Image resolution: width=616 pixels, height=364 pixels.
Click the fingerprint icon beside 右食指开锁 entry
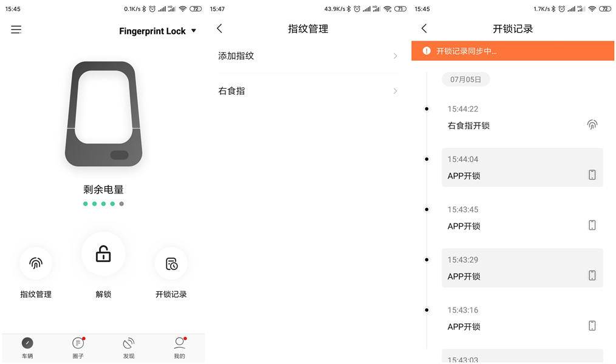tap(592, 124)
